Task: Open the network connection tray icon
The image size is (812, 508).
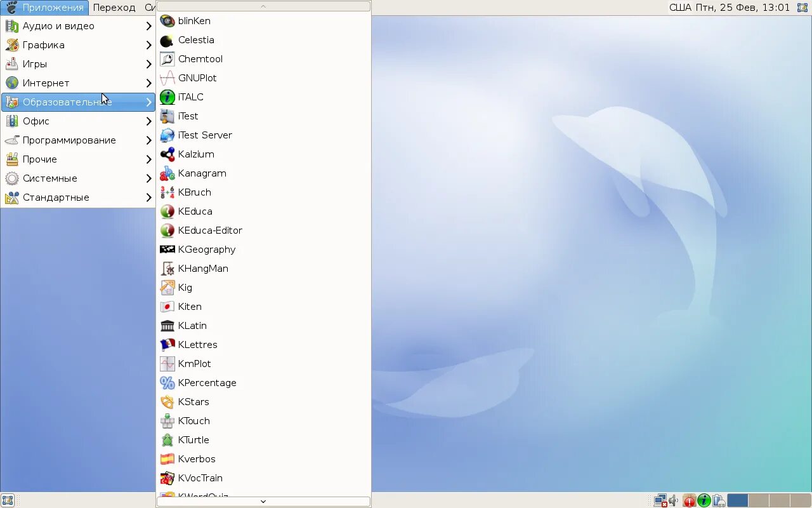Action: [660, 500]
